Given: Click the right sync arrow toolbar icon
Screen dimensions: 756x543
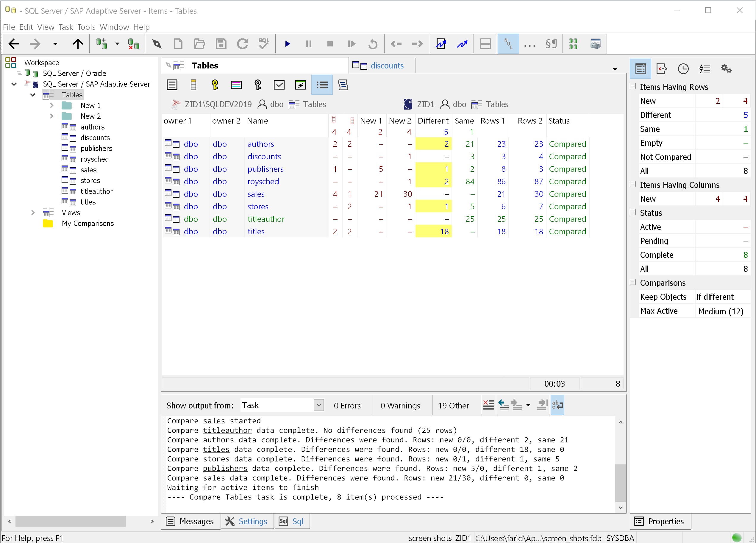Looking at the screenshot, I should (x=417, y=44).
